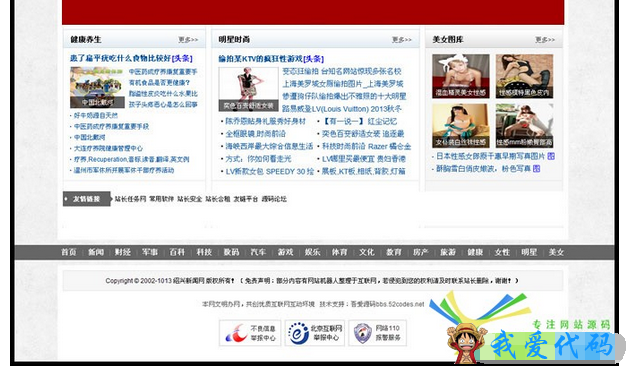Open the 中国北戴河 thumbnail image
630x369 pixels.
[x=97, y=88]
